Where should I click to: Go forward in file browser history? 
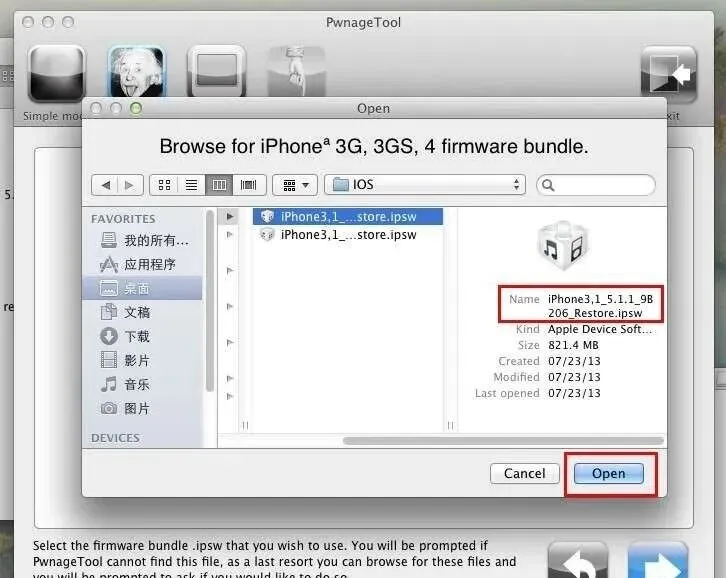click(130, 185)
